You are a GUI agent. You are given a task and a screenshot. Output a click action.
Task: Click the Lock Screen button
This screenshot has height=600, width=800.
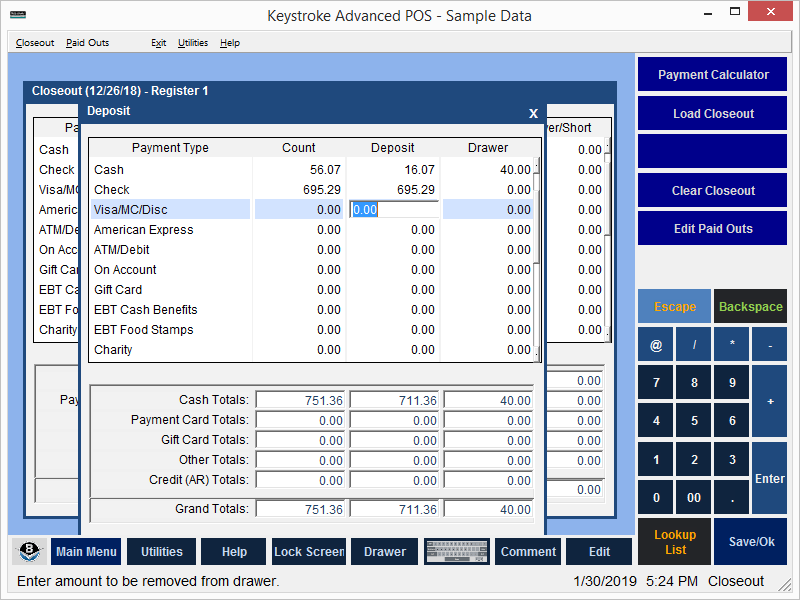click(x=309, y=552)
